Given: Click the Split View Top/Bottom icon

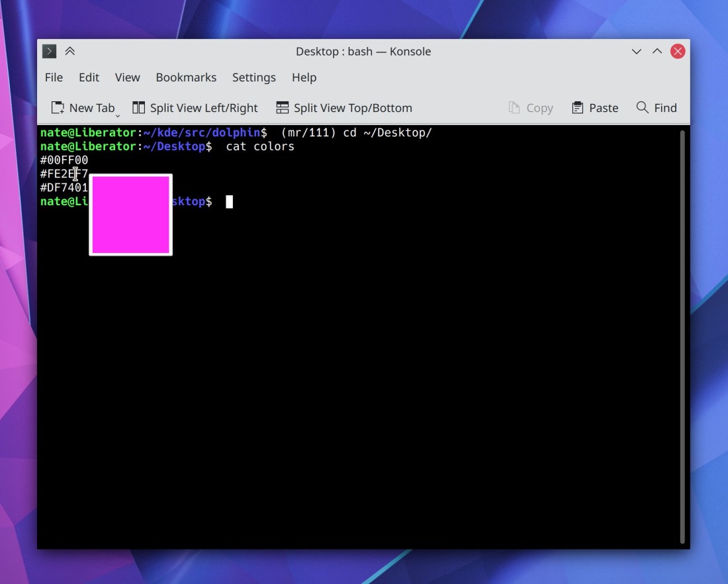Looking at the screenshot, I should coord(283,108).
